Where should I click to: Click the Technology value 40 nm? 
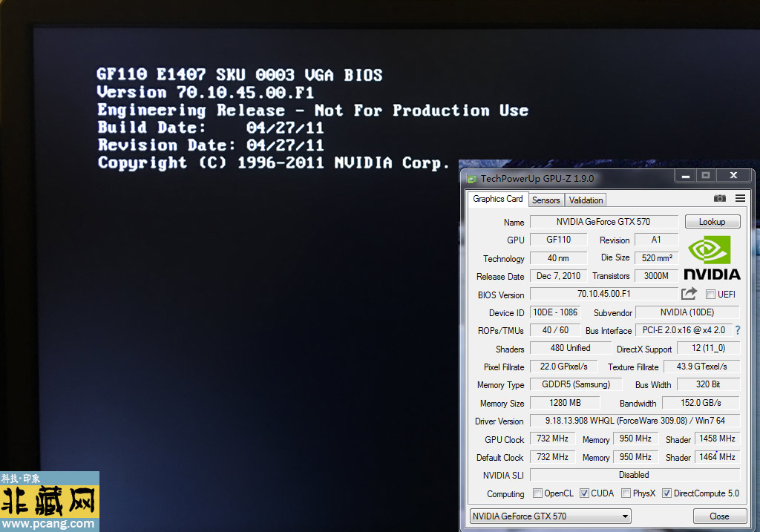tap(558, 257)
